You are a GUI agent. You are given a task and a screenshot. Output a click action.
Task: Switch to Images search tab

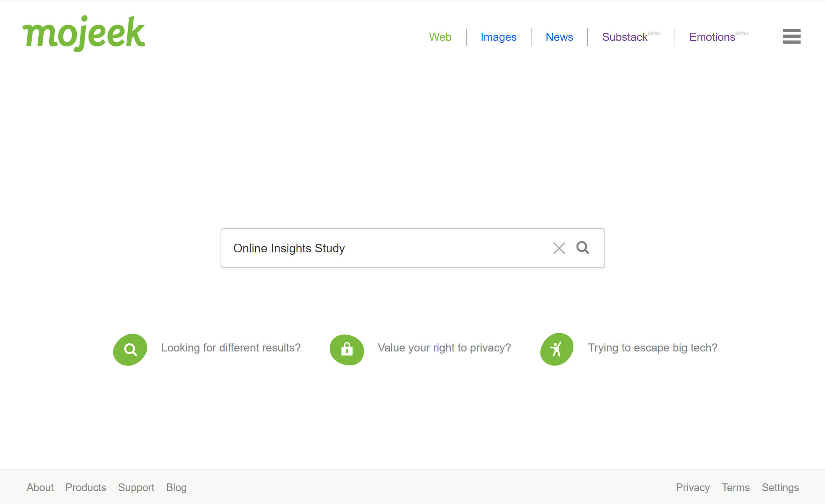[498, 37]
